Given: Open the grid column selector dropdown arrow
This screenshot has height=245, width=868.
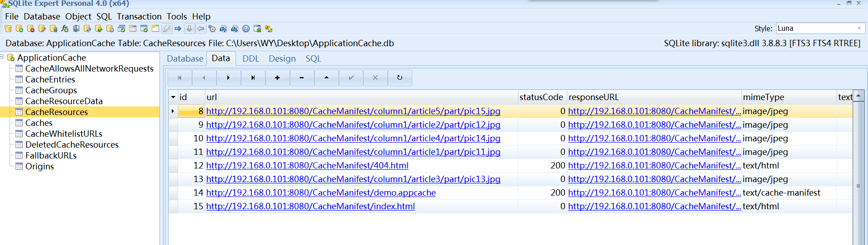Looking at the screenshot, I should [x=174, y=97].
